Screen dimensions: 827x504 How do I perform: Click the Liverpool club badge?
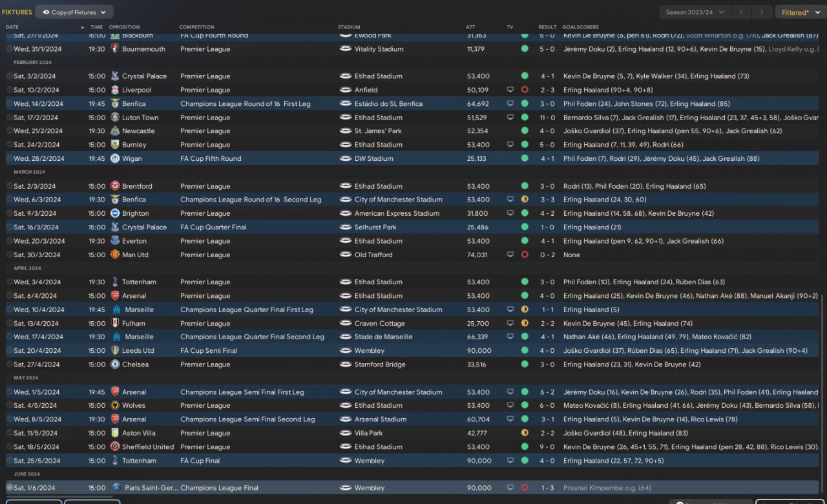115,90
